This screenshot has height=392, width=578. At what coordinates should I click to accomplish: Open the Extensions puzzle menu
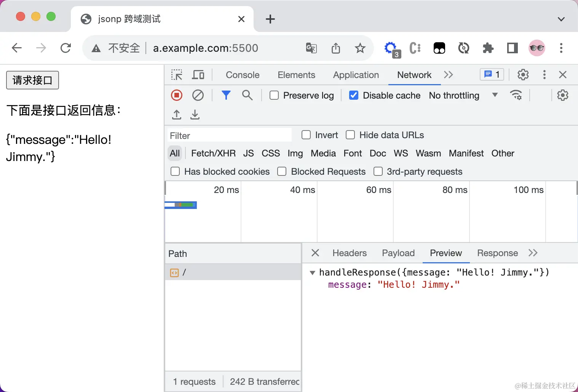(x=488, y=48)
